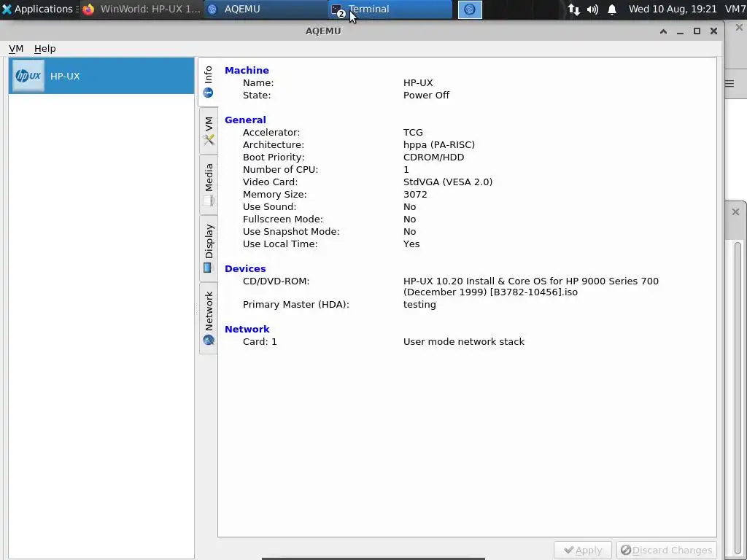Click the memory size value 3072
Image resolution: width=747 pixels, height=560 pixels.
coord(415,194)
